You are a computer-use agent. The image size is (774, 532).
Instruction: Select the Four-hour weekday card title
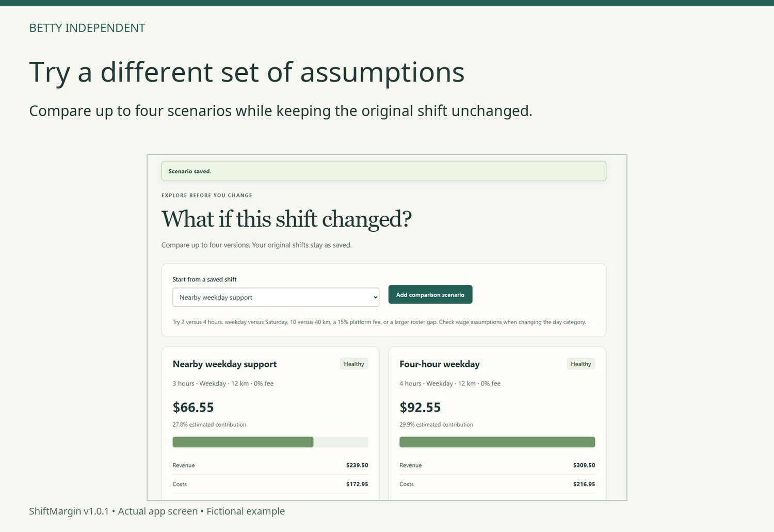[440, 364]
